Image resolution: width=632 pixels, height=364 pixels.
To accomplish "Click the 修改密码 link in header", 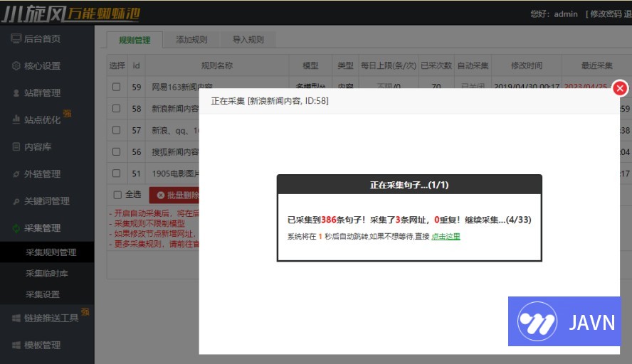I will coord(606,14).
